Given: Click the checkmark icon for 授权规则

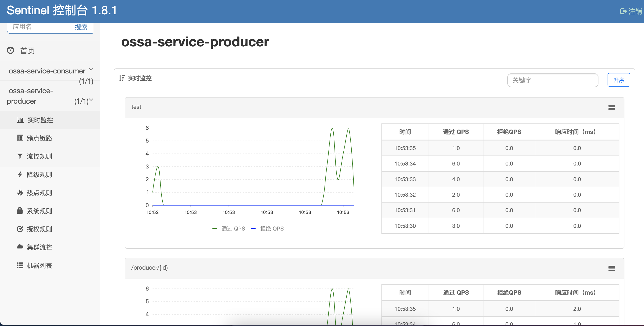Looking at the screenshot, I should pos(20,229).
